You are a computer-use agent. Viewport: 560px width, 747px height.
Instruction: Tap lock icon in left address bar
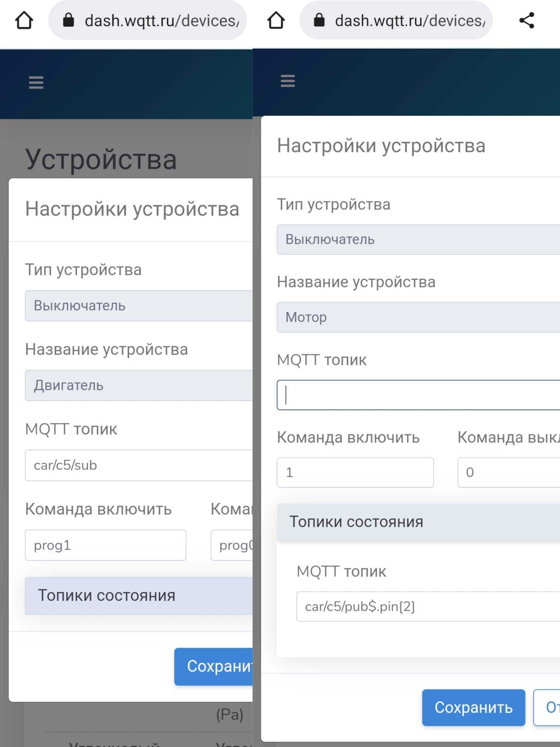[x=68, y=20]
